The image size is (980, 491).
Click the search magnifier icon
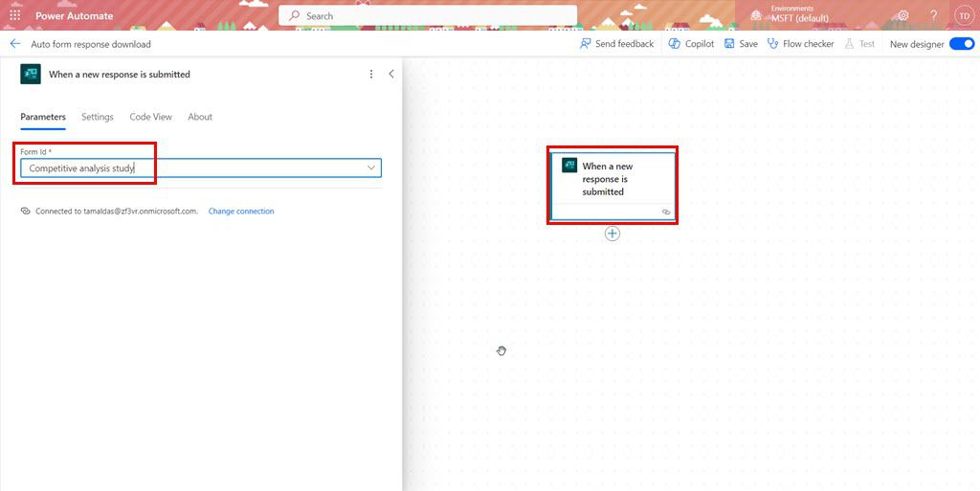[x=295, y=15]
